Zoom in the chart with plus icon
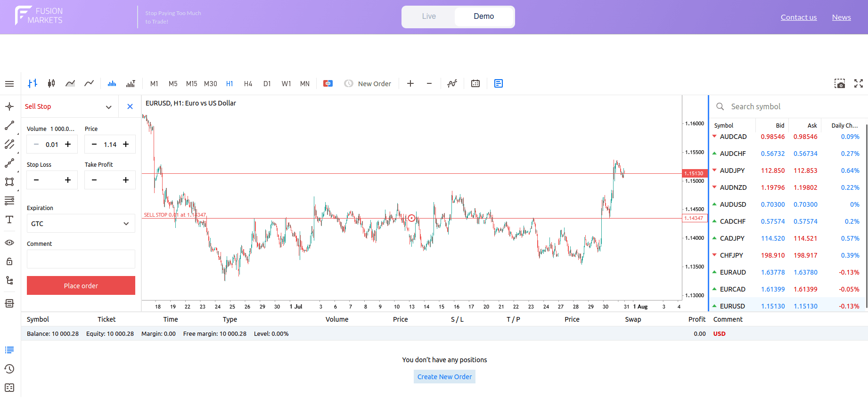 pyautogui.click(x=410, y=83)
